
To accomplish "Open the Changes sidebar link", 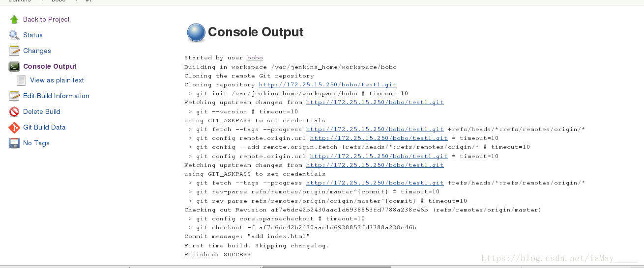I will pos(37,51).
